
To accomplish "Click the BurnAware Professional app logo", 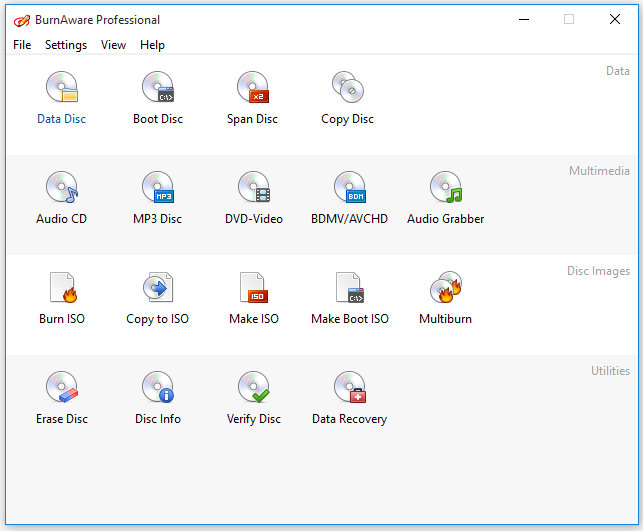I will 22,20.
